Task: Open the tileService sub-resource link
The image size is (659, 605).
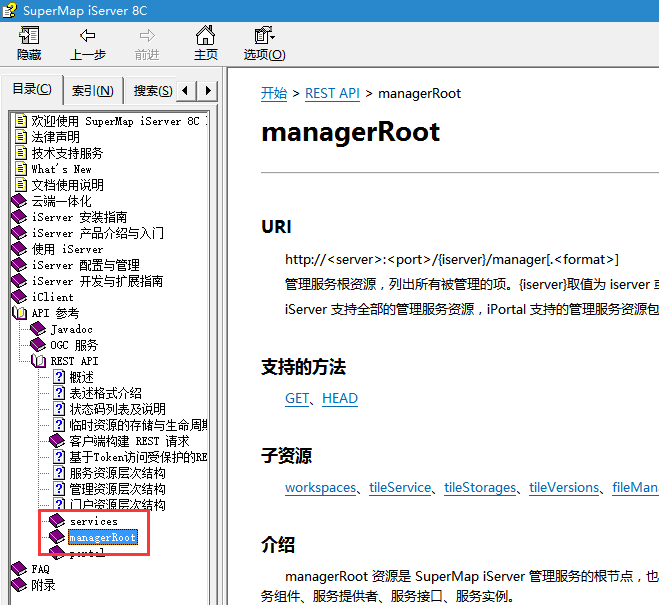Action: tap(400, 487)
